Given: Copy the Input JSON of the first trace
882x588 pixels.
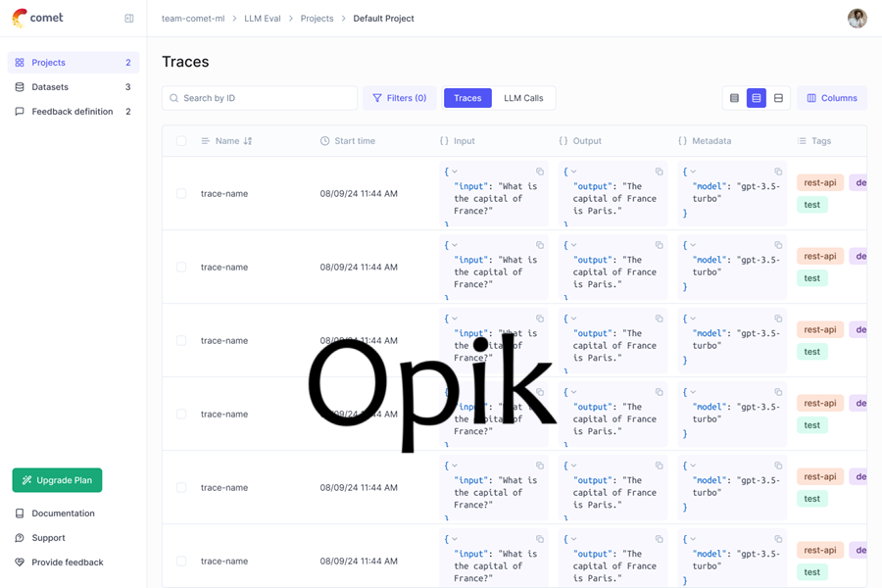Looking at the screenshot, I should (540, 171).
